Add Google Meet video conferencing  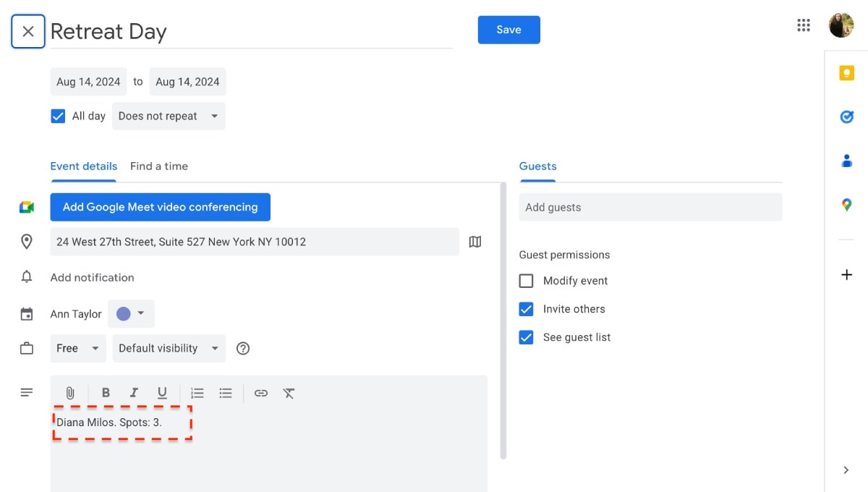(x=160, y=207)
